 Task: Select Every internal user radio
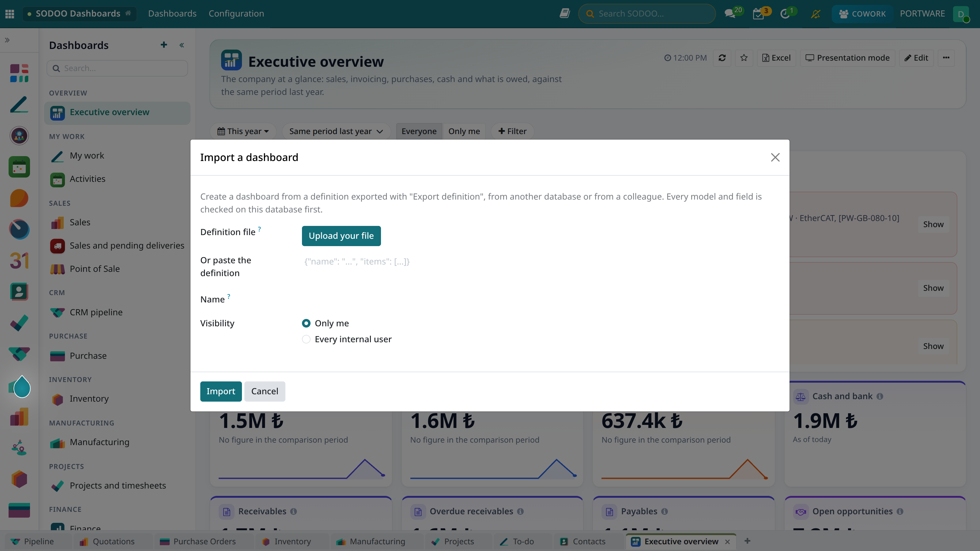pos(306,339)
